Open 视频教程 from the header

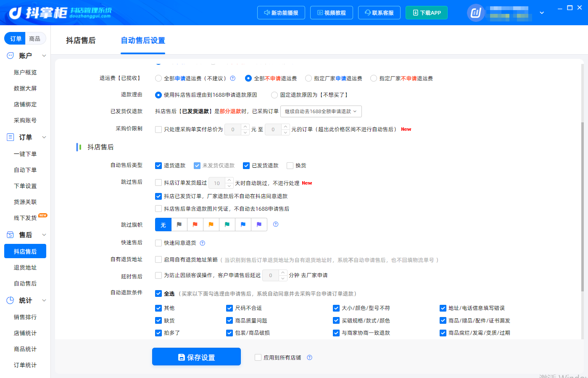(332, 13)
